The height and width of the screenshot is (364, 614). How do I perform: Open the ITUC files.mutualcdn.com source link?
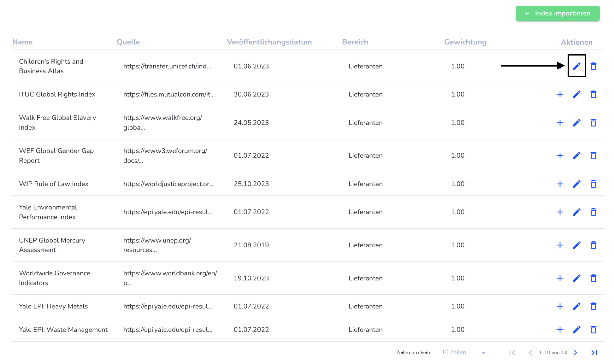[x=169, y=94]
